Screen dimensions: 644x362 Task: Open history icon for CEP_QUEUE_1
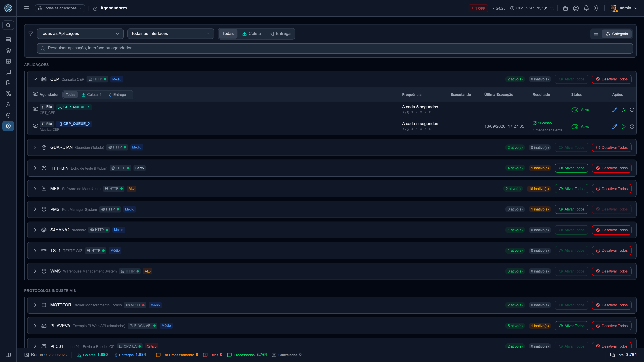(632, 110)
